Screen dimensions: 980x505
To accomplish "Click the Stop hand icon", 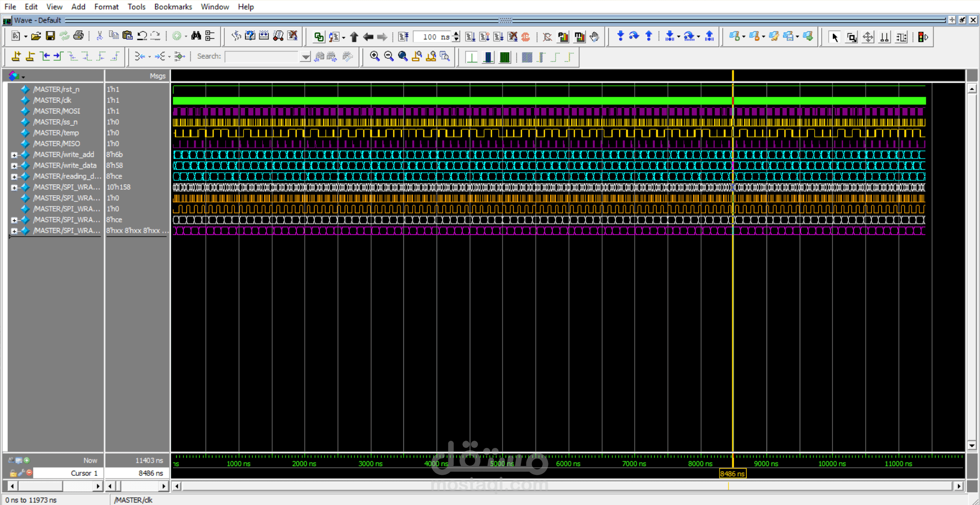I will pyautogui.click(x=594, y=37).
